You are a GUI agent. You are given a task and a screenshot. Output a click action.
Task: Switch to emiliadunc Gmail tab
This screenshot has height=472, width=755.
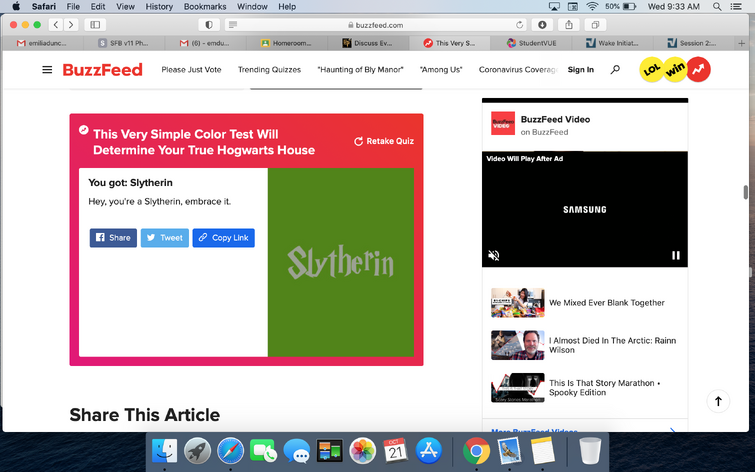tap(42, 43)
